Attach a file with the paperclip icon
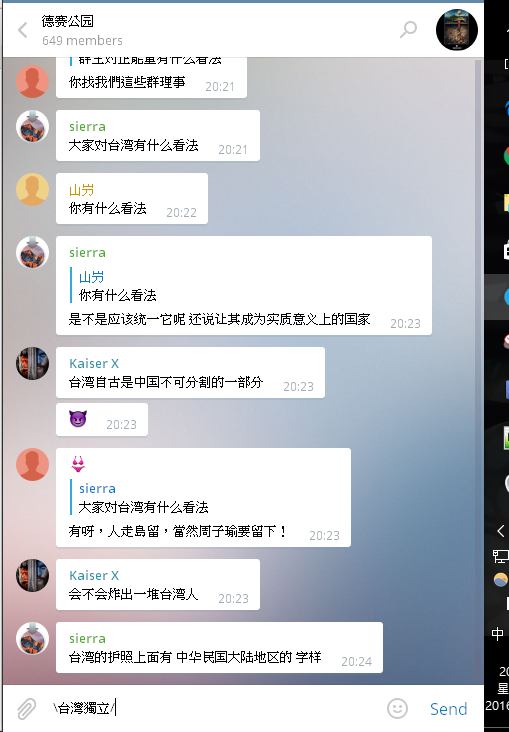Screen dimensions: 509x732 pyautogui.click(x=27, y=708)
